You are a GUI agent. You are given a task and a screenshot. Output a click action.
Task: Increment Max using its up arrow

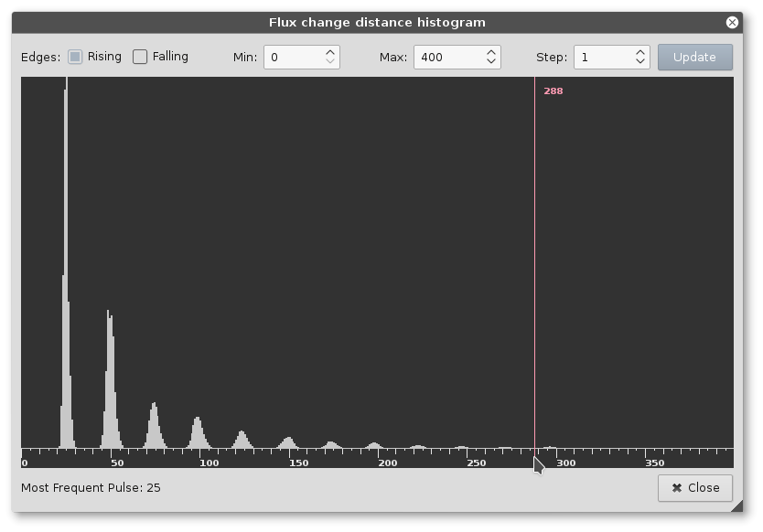coord(491,52)
